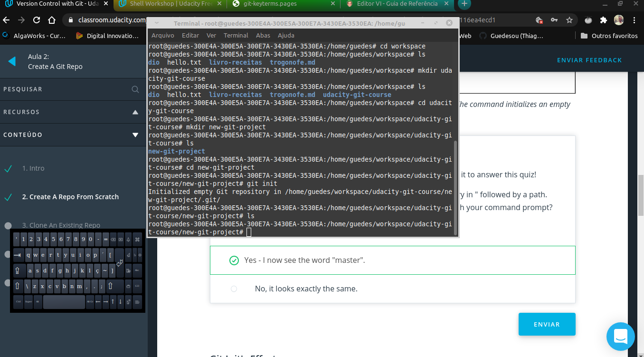The image size is (644, 357).
Task: Click ENVIAR FEEDBACK link
Action: (589, 60)
